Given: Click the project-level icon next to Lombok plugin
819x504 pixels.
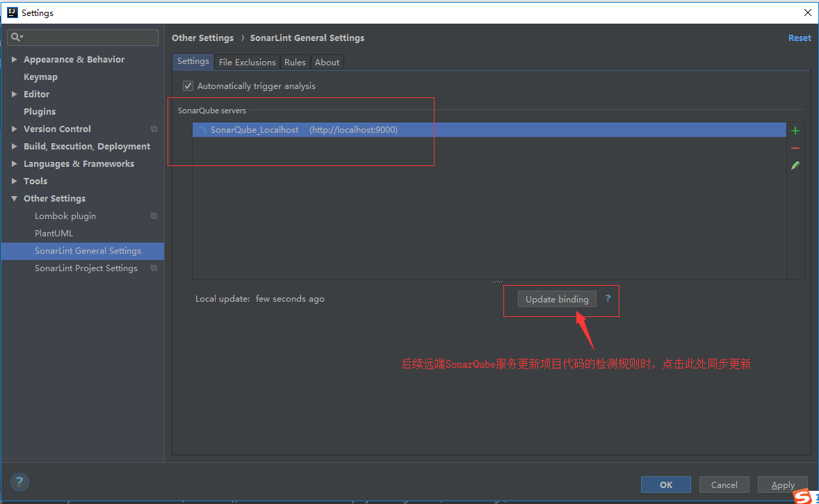Looking at the screenshot, I should (x=154, y=216).
